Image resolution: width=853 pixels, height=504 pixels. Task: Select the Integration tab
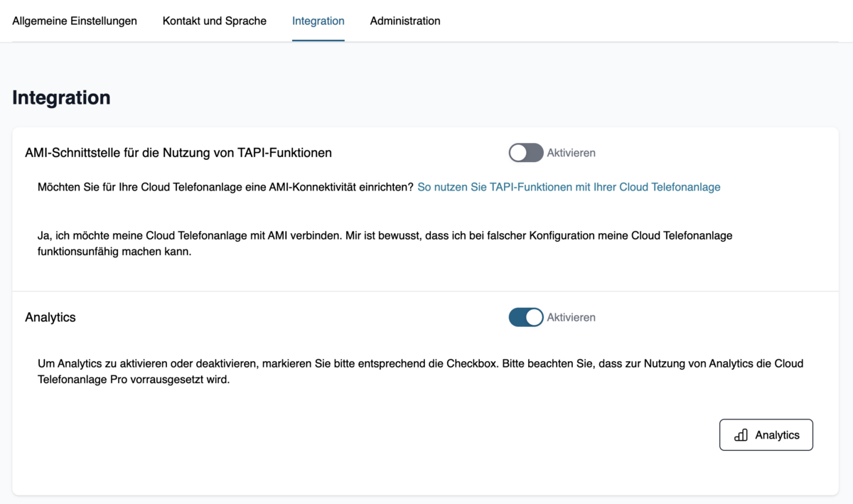[x=318, y=21]
